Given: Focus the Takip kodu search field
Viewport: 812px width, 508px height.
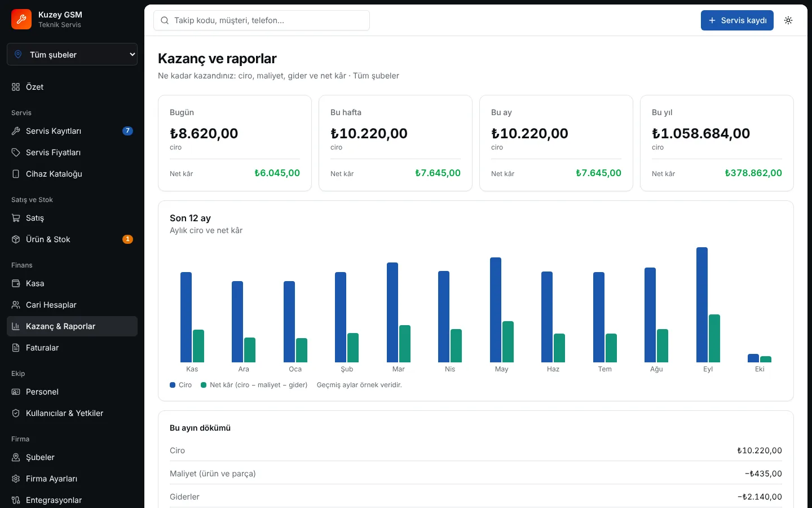Looking at the screenshot, I should (262, 20).
